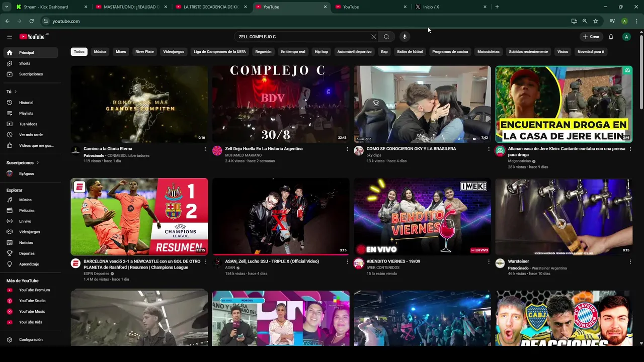Image resolution: width=644 pixels, height=362 pixels.
Task: Open YouTube Premium link
Action: (x=30, y=290)
